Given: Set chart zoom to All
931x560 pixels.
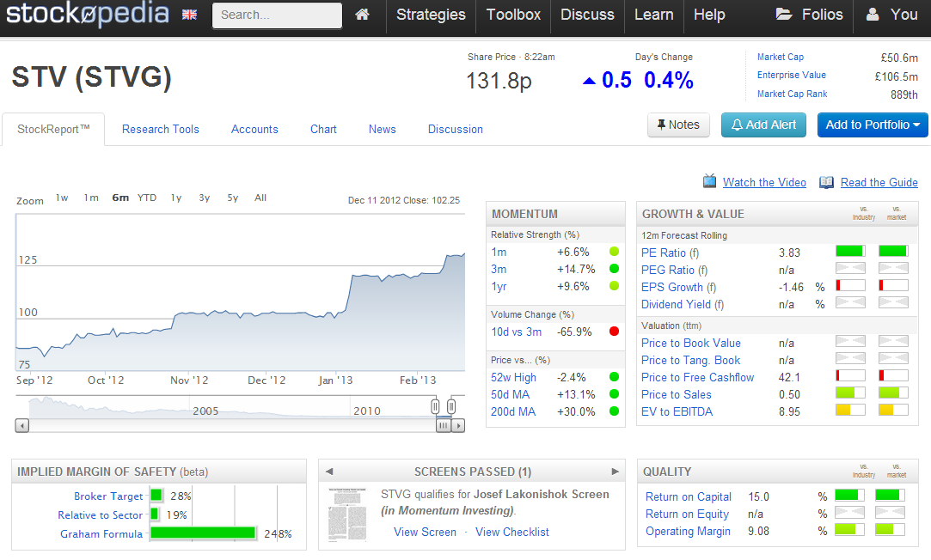Looking at the screenshot, I should (x=260, y=198).
